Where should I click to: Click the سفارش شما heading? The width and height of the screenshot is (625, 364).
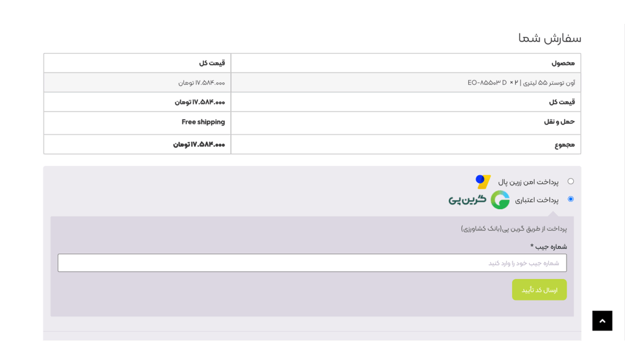549,38
